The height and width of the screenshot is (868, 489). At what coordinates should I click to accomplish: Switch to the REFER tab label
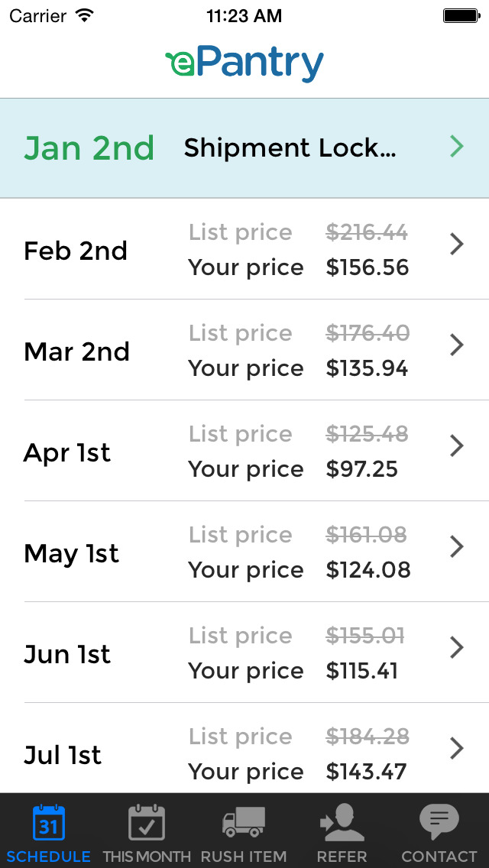342,857
